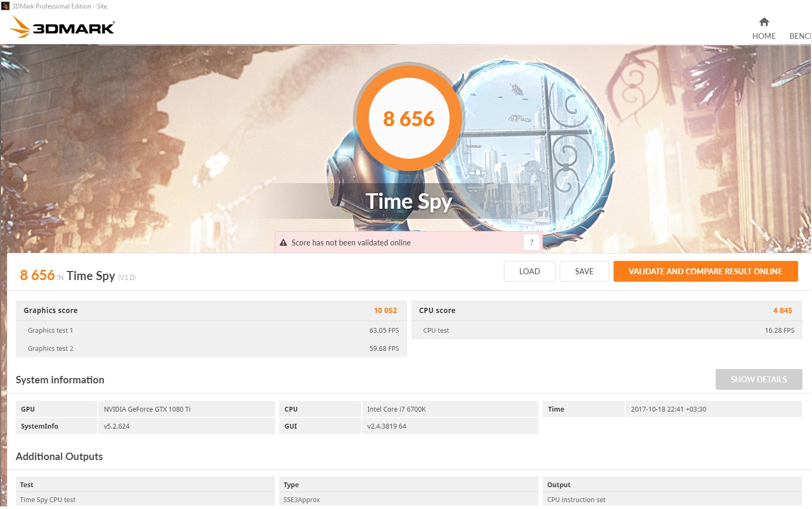This screenshot has width=812, height=509.
Task: Click the LOAD button
Action: click(529, 272)
